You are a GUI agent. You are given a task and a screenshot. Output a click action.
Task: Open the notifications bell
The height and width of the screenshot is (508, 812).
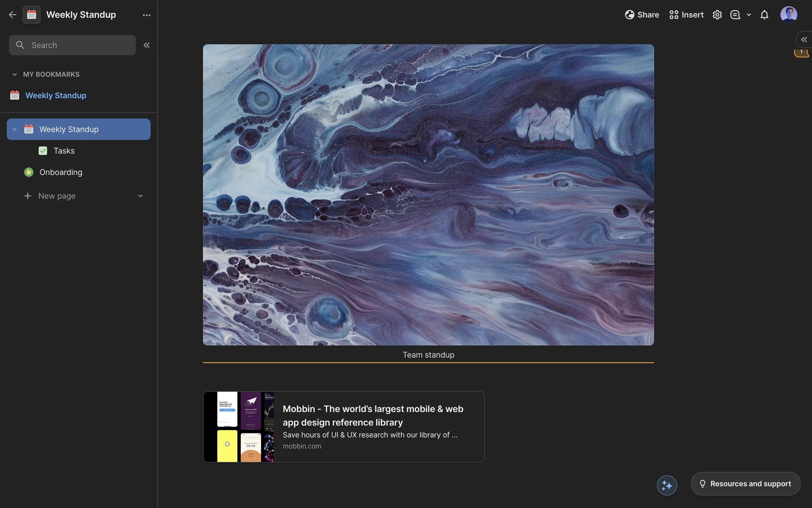(x=764, y=15)
